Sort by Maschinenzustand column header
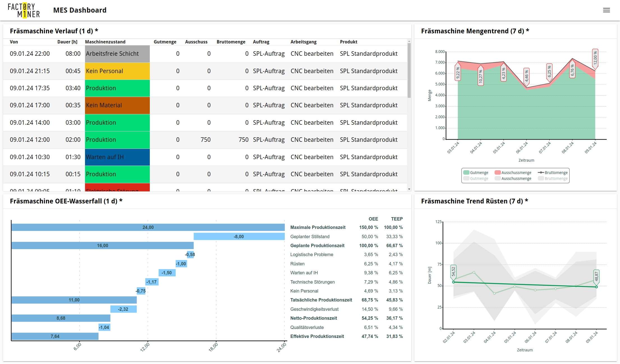Viewport: 620px width, 364px height. (105, 42)
